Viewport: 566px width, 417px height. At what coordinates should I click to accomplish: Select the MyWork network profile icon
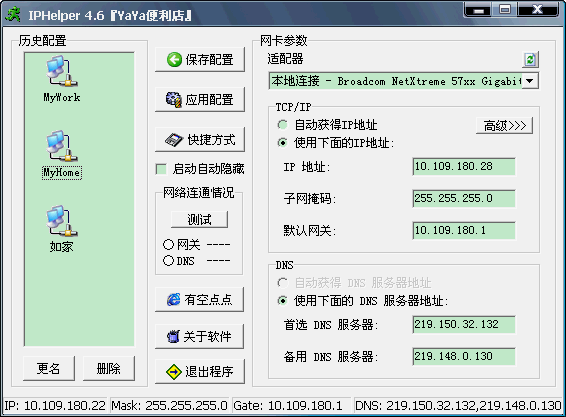[62, 71]
